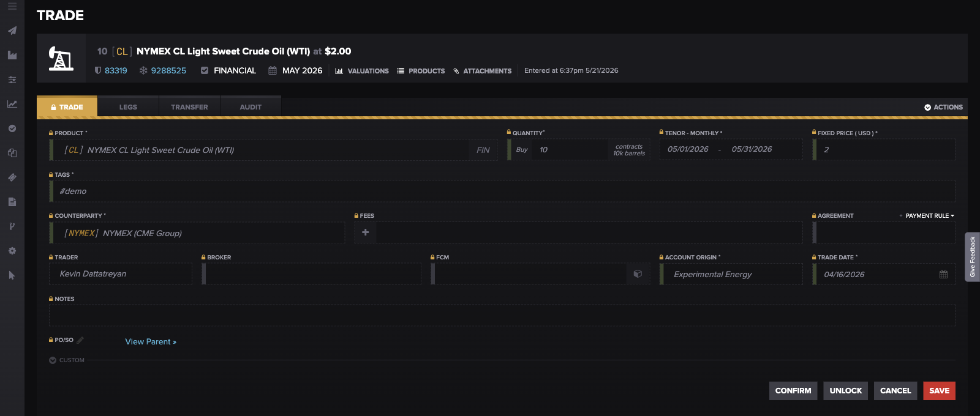The width and height of the screenshot is (980, 416).
Task: Click the lock icon on the Product label
Action: coord(51,133)
